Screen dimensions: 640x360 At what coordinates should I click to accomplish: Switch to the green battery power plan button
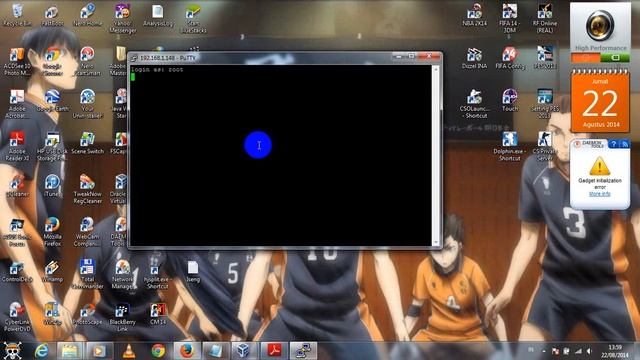[615, 58]
